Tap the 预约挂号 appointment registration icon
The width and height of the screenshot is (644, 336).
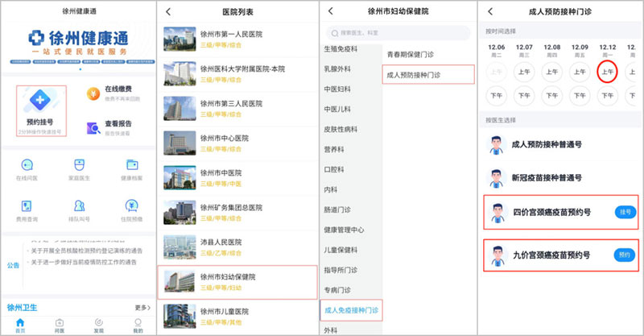(x=39, y=99)
